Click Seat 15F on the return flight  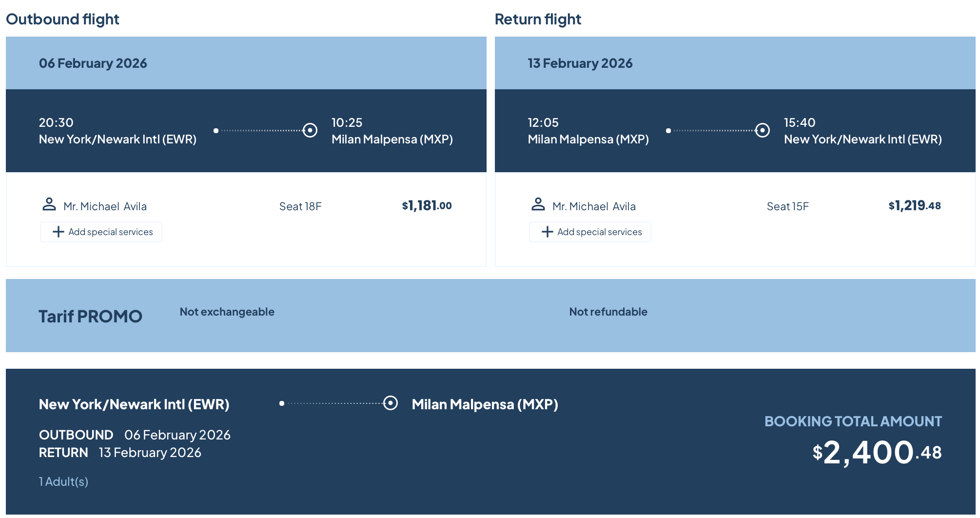point(787,206)
